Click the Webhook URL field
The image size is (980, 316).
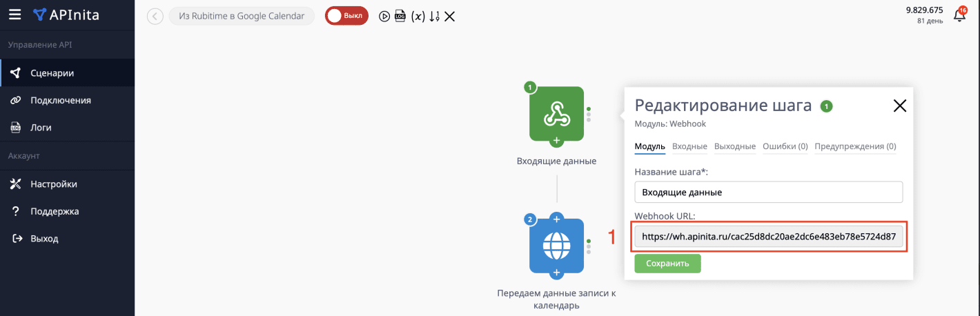[769, 237]
